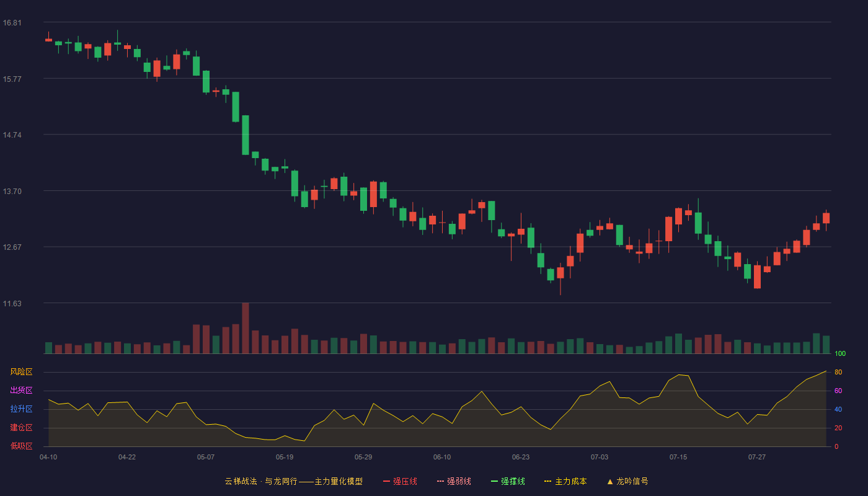Click the 风险区 zone label
This screenshot has width=868, height=496.
pos(21,372)
